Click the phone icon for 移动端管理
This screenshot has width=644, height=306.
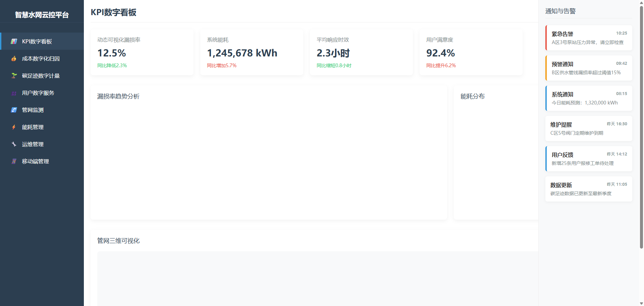click(x=14, y=161)
